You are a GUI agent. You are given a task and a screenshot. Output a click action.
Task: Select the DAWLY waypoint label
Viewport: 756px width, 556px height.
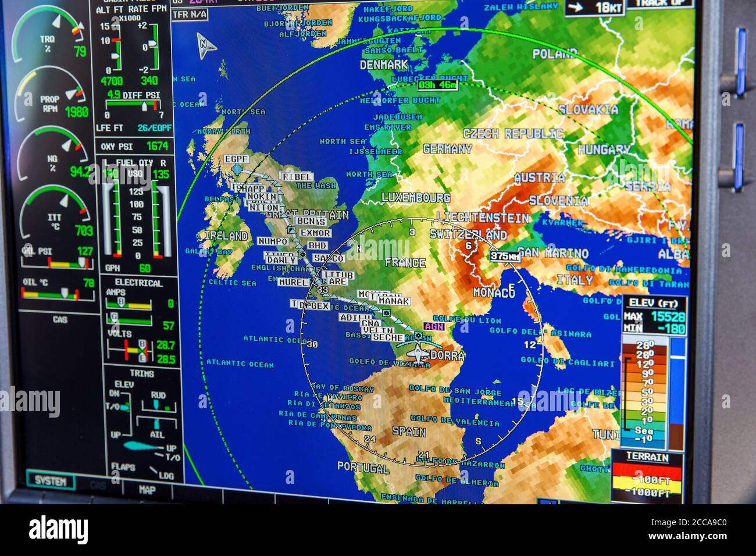click(281, 260)
